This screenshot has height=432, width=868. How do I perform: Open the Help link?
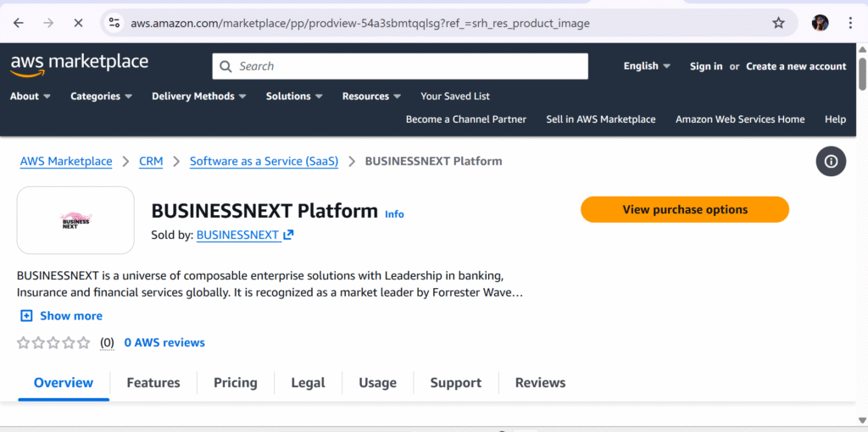[835, 119]
